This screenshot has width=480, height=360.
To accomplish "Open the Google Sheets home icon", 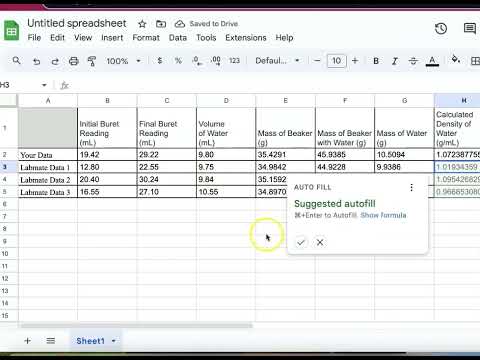I will click(x=12, y=30).
